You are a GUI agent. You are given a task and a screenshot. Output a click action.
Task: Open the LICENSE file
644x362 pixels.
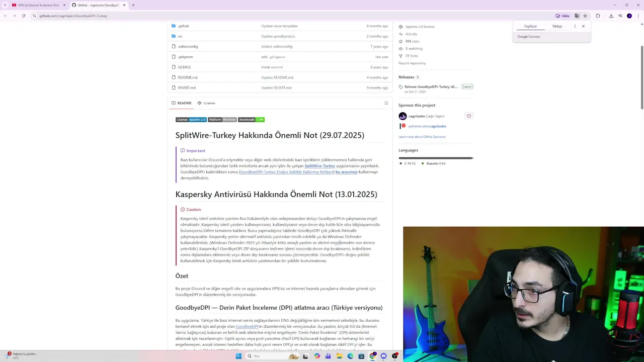pos(184,67)
